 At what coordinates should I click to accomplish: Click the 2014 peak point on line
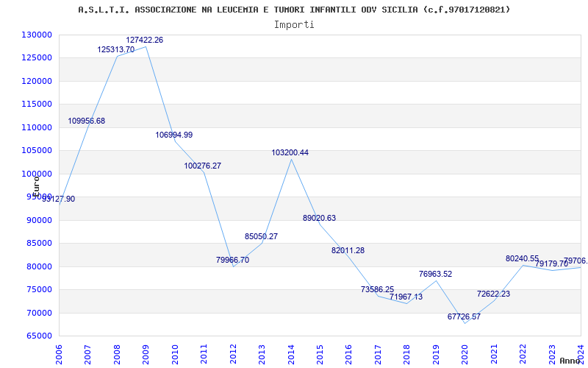coord(291,159)
